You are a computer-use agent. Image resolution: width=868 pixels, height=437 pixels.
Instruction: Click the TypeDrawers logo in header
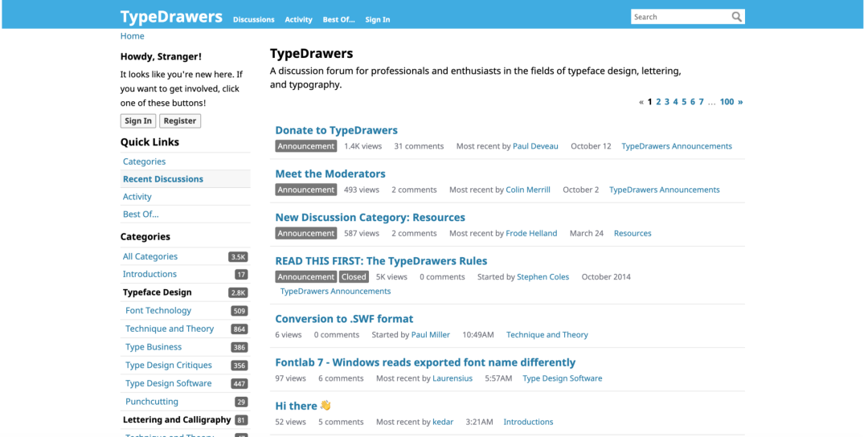click(x=171, y=17)
